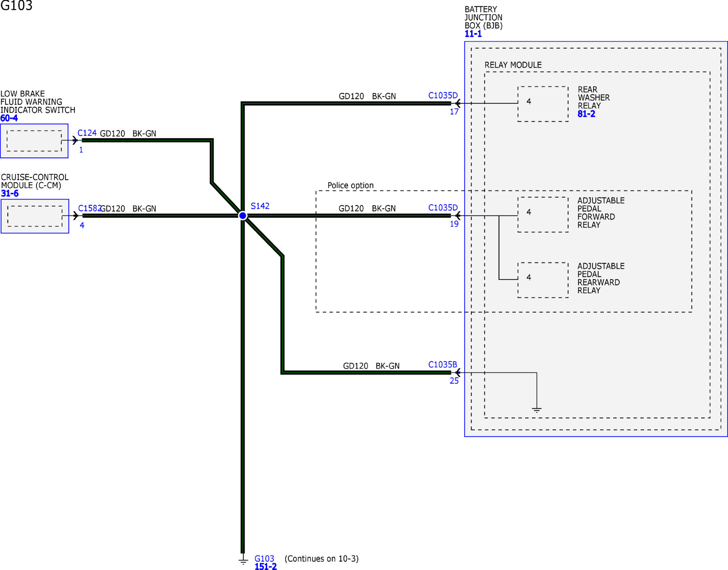The image size is (728, 570).
Task: Open the 31-6 cruise-control module reference
Action: click(10, 193)
